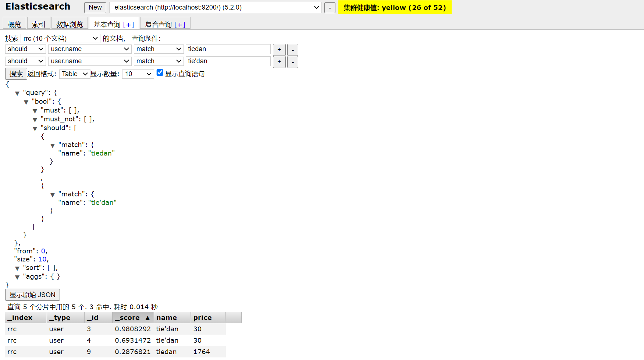
Task: Open the 概览 overview tab
Action: (14, 24)
